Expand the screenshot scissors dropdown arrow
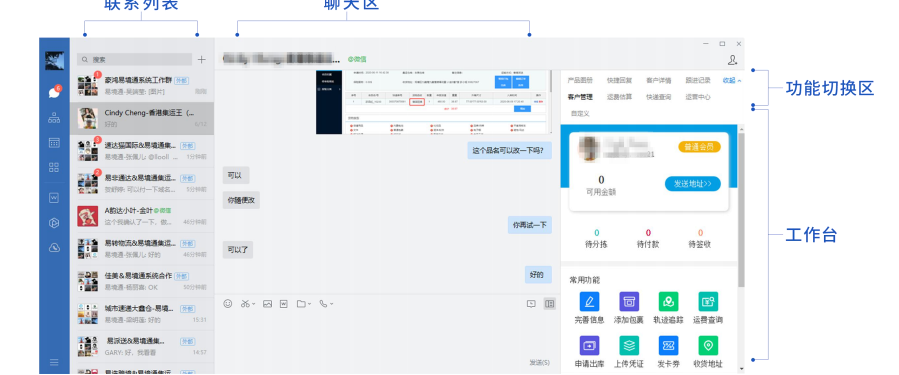 (253, 304)
